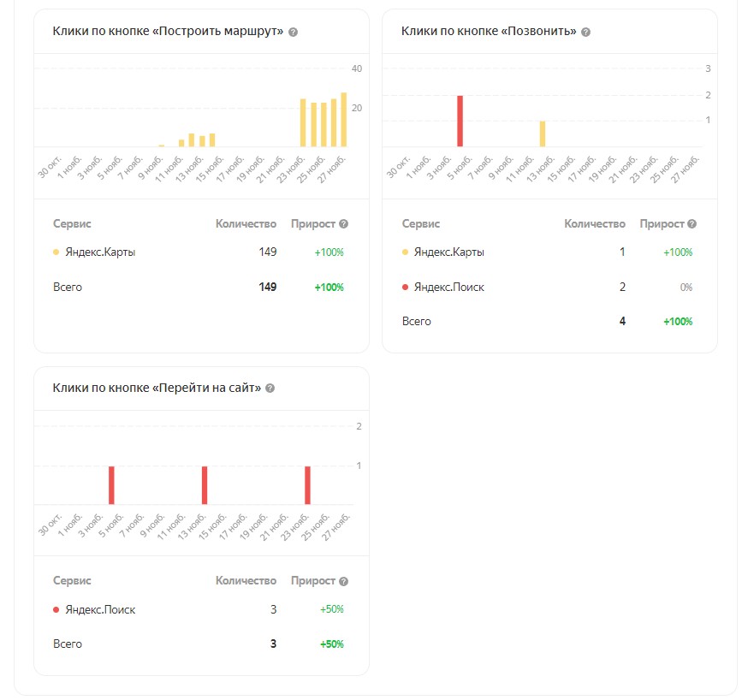
Task: Select the first red bar in site clicks chart
Action: pyautogui.click(x=111, y=485)
